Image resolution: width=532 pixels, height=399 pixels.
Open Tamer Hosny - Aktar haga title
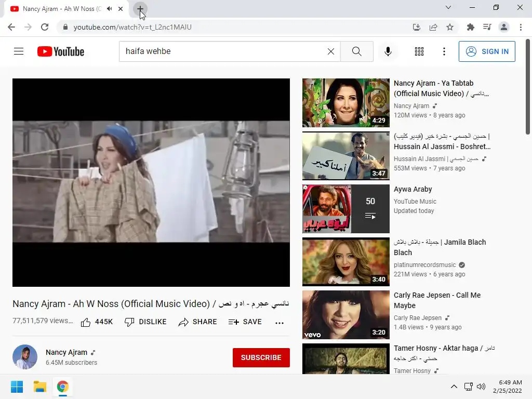point(444,353)
